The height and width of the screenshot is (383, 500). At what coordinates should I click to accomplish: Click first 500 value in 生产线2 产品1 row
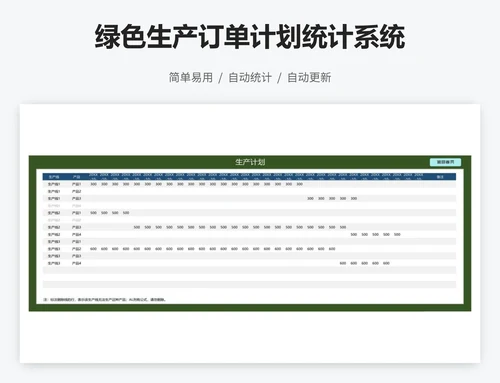(x=93, y=213)
